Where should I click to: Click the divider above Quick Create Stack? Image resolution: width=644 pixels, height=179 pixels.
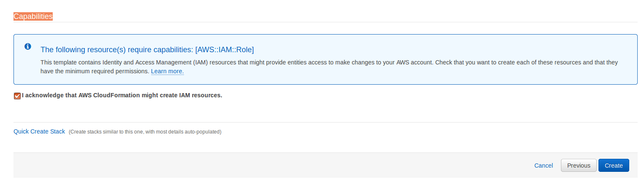click(x=325, y=122)
